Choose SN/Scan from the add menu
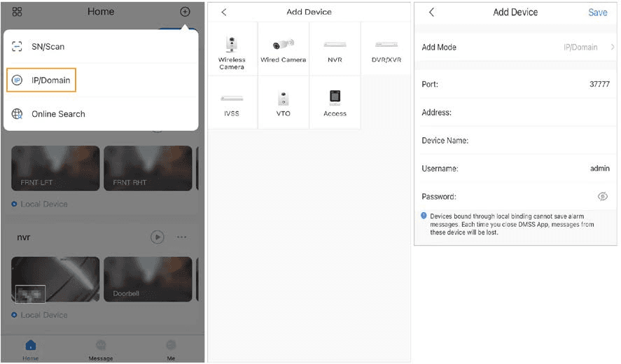The height and width of the screenshot is (364, 621). tap(101, 47)
